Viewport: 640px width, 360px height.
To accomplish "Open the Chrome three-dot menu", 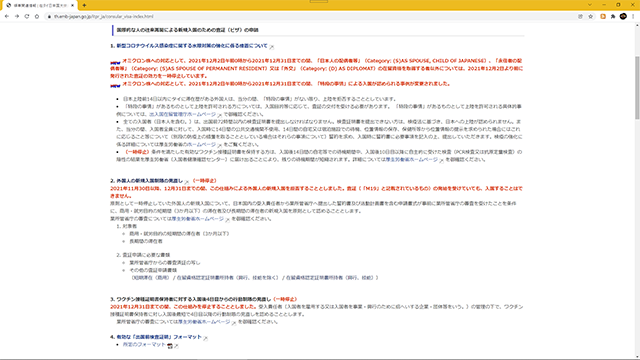I will coord(633,16).
